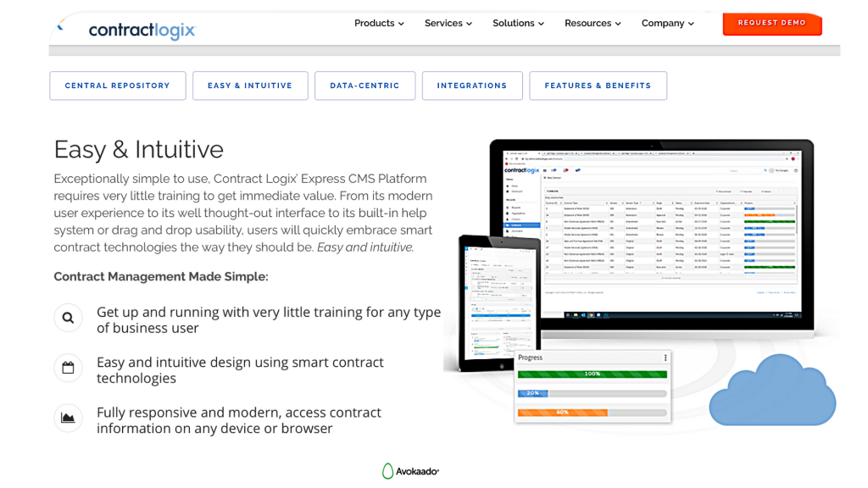Click the orange Request Demo button

click(x=771, y=24)
